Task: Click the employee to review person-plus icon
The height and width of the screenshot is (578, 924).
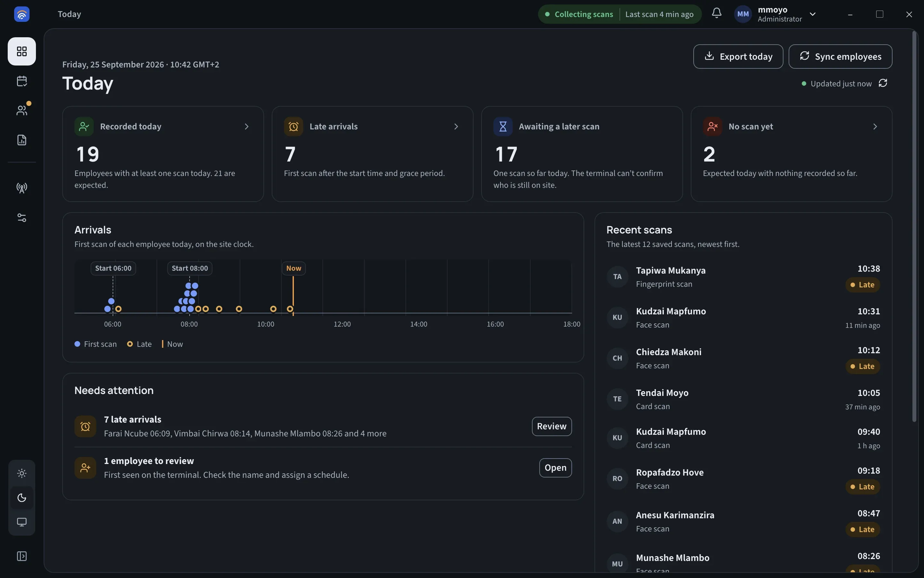Action: tap(85, 468)
